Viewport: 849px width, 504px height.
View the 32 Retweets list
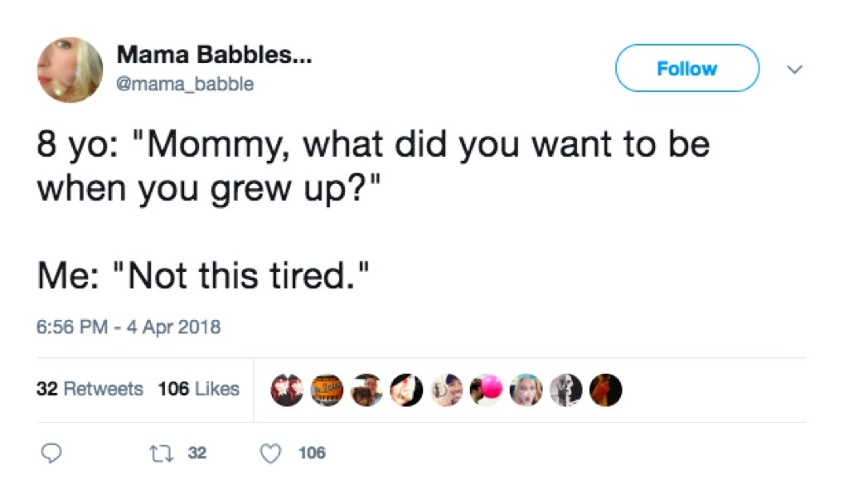pyautogui.click(x=92, y=389)
